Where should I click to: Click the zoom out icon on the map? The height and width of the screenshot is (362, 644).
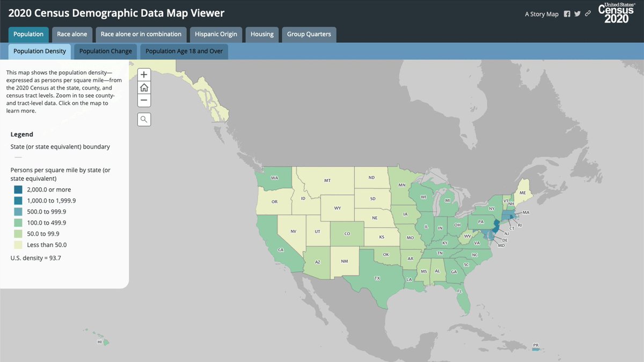(144, 100)
